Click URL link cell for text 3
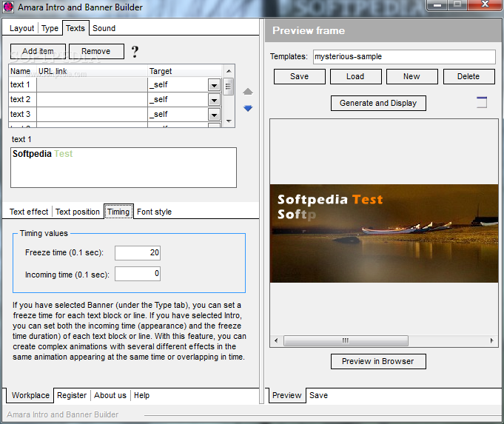Image resolution: width=504 pixels, height=424 pixels. click(92, 114)
